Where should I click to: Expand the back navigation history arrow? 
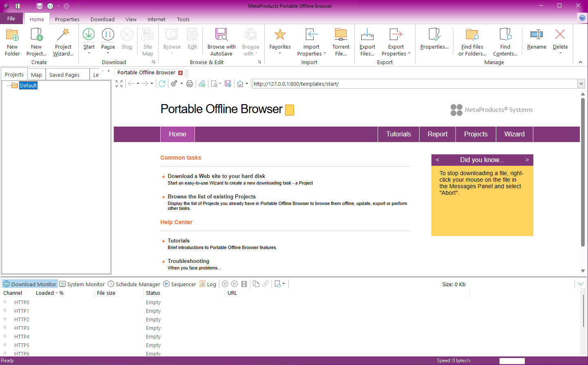(138, 84)
